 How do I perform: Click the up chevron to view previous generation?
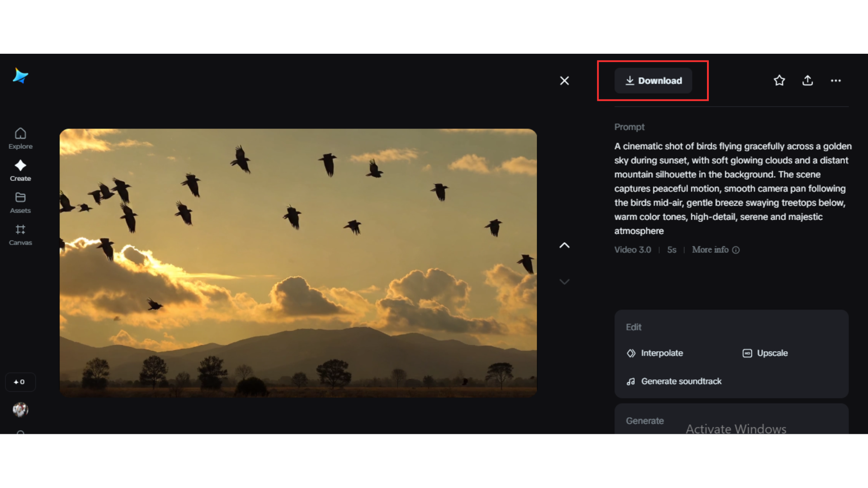tap(564, 245)
